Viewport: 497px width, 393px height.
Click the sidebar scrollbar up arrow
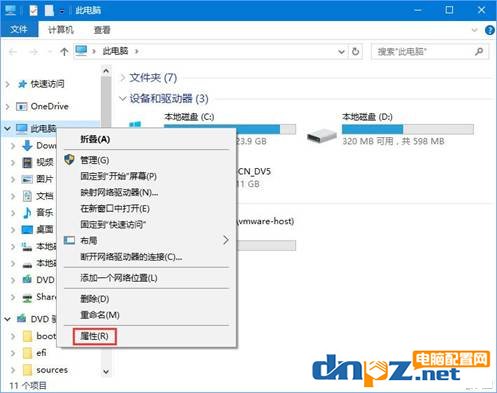(x=106, y=71)
